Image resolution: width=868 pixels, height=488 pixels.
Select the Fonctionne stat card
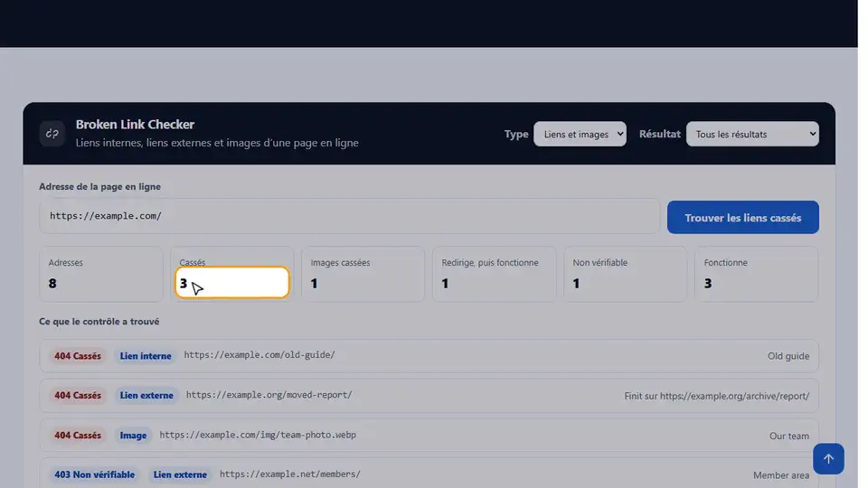(757, 274)
